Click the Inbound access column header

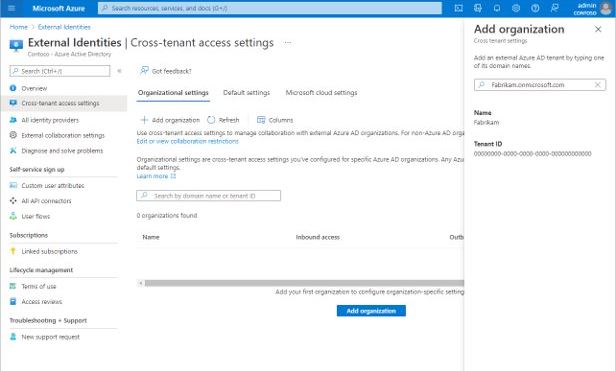coord(318,237)
